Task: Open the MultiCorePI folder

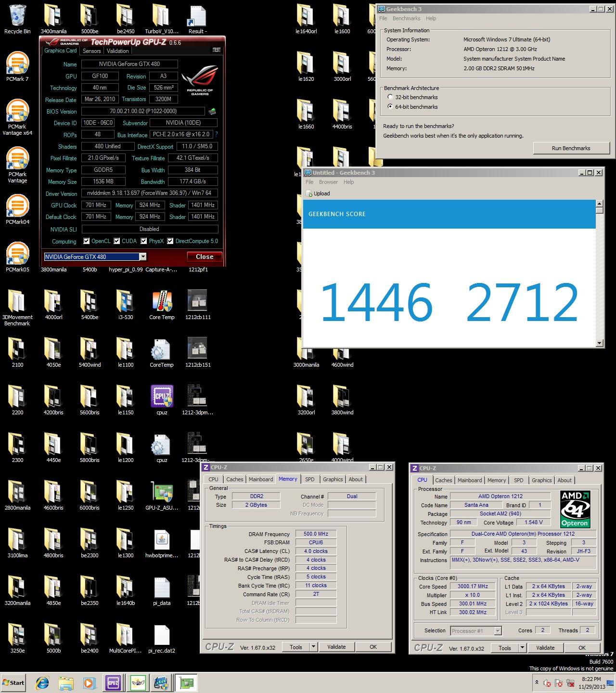Action: [125, 638]
